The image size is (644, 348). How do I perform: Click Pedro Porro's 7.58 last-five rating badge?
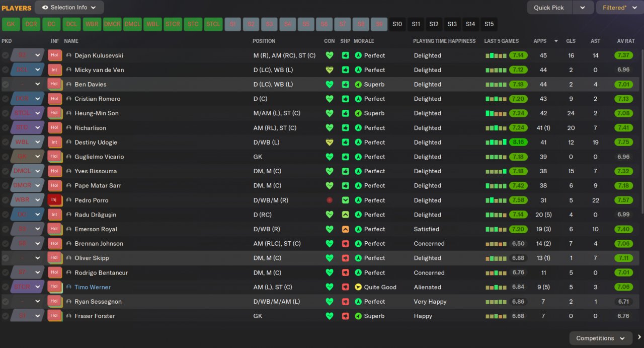click(x=518, y=200)
